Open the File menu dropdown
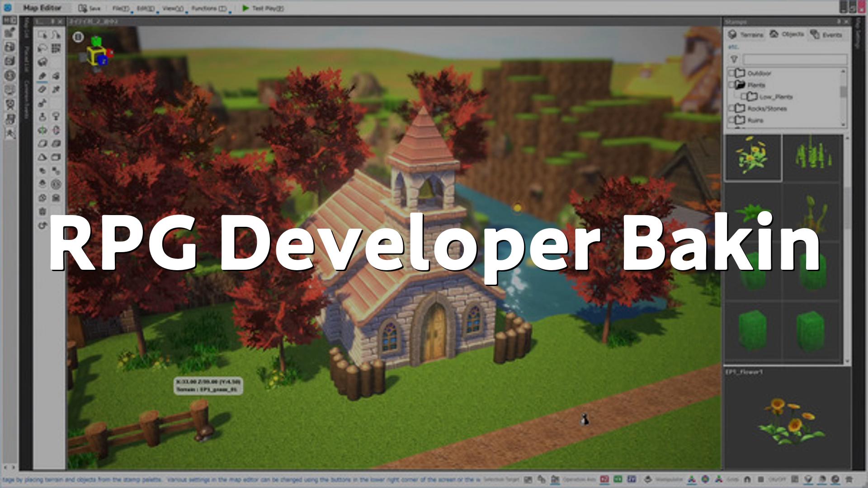Viewport: 868px width, 488px height. pyautogui.click(x=121, y=8)
